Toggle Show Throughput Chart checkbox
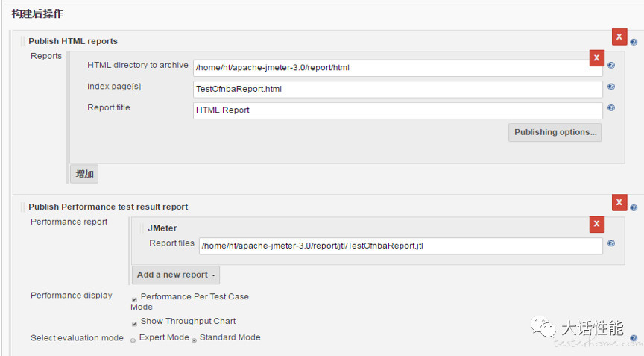Viewport: 644px width, 356px height. tap(134, 324)
